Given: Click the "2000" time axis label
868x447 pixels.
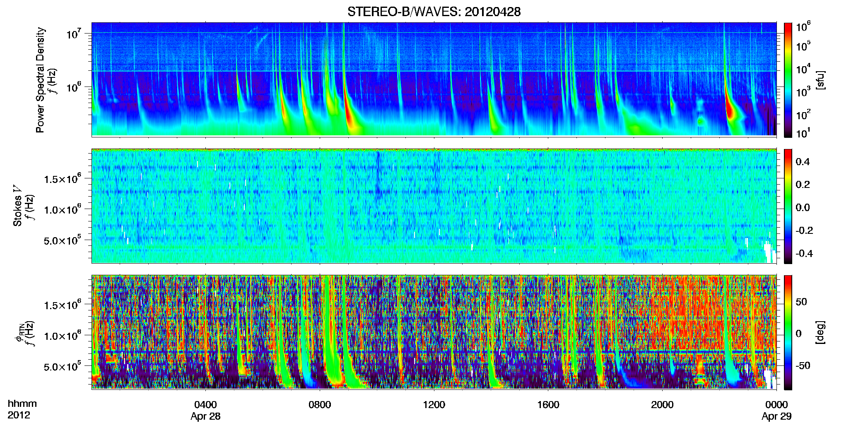Looking at the screenshot, I should pyautogui.click(x=662, y=405).
